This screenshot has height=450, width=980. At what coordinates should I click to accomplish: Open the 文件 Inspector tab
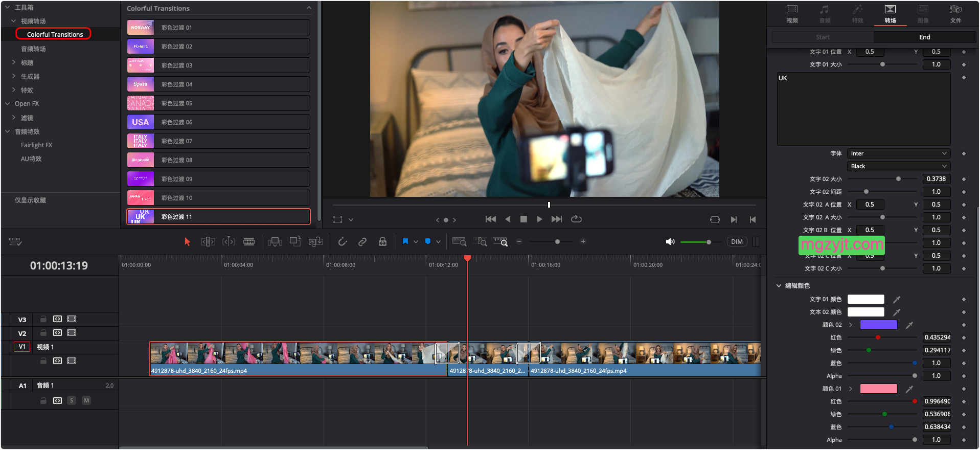(955, 14)
